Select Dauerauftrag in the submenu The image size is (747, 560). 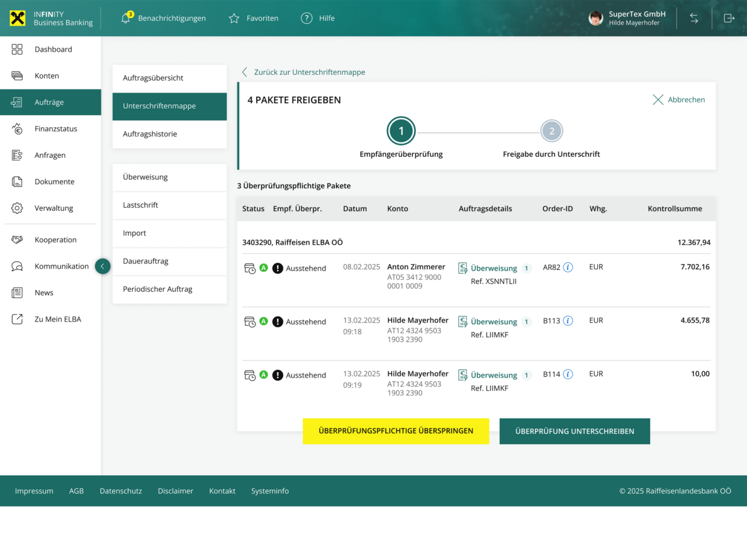(x=146, y=261)
